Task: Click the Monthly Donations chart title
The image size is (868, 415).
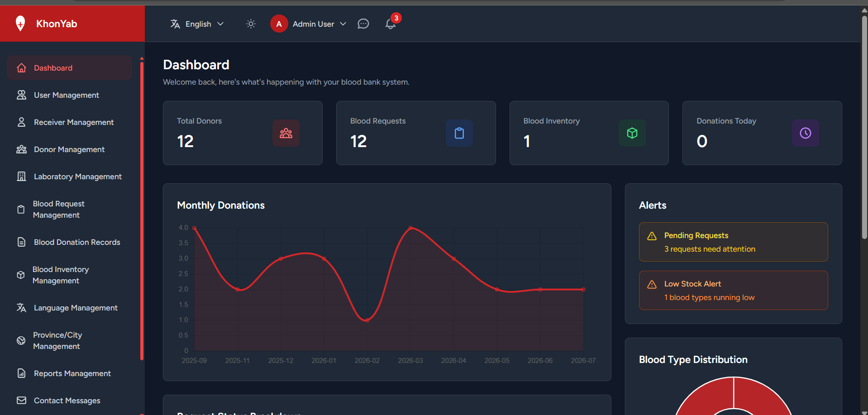Action: click(221, 205)
